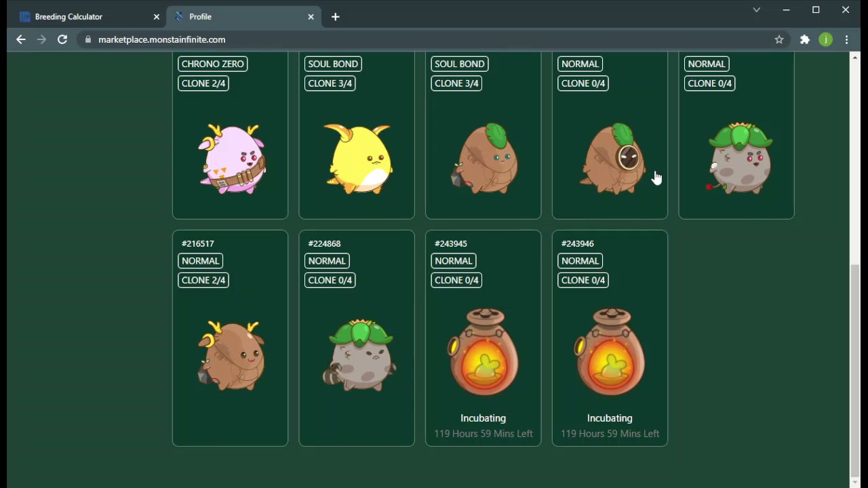This screenshot has height=488, width=868.
Task: Click the #243945 ID text
Action: point(451,243)
